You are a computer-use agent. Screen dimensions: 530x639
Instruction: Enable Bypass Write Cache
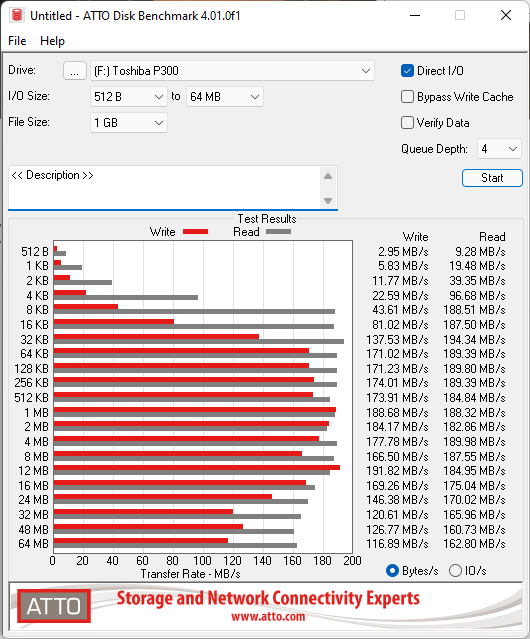(407, 97)
